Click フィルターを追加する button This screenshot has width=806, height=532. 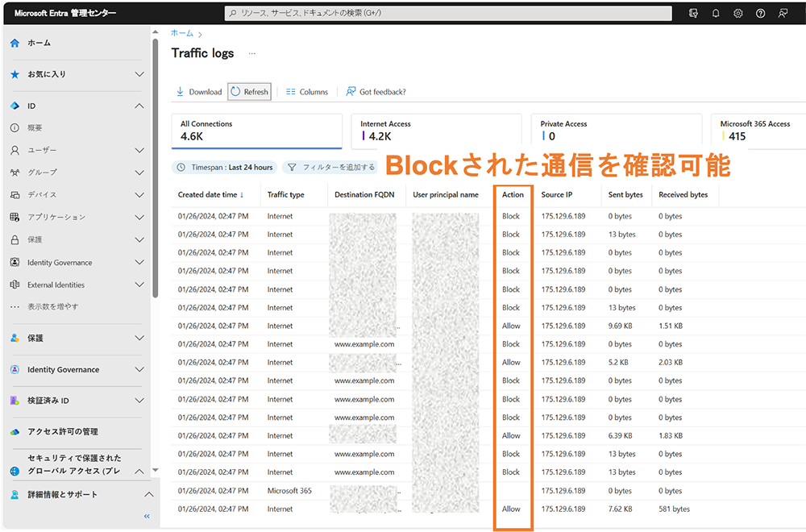331,168
